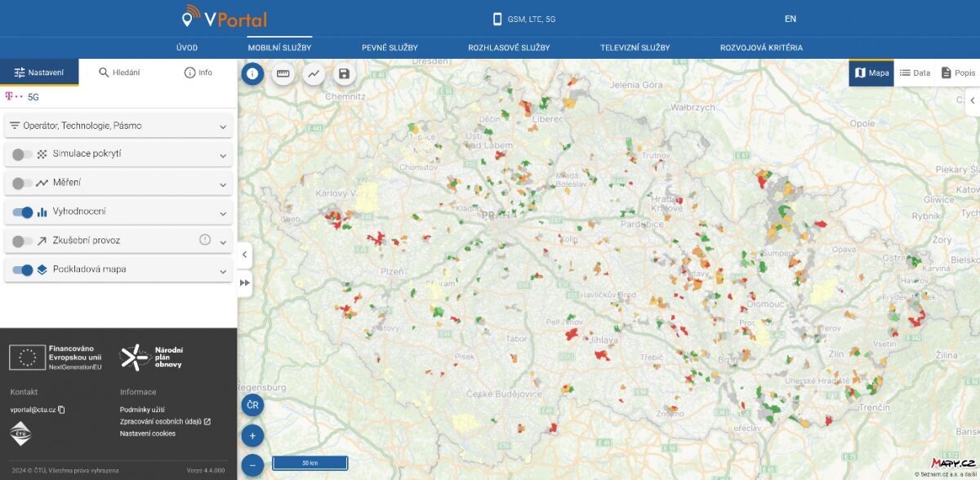980x480 pixels.
Task: Expand the Zkušební provoz section chevron
Action: click(x=223, y=242)
